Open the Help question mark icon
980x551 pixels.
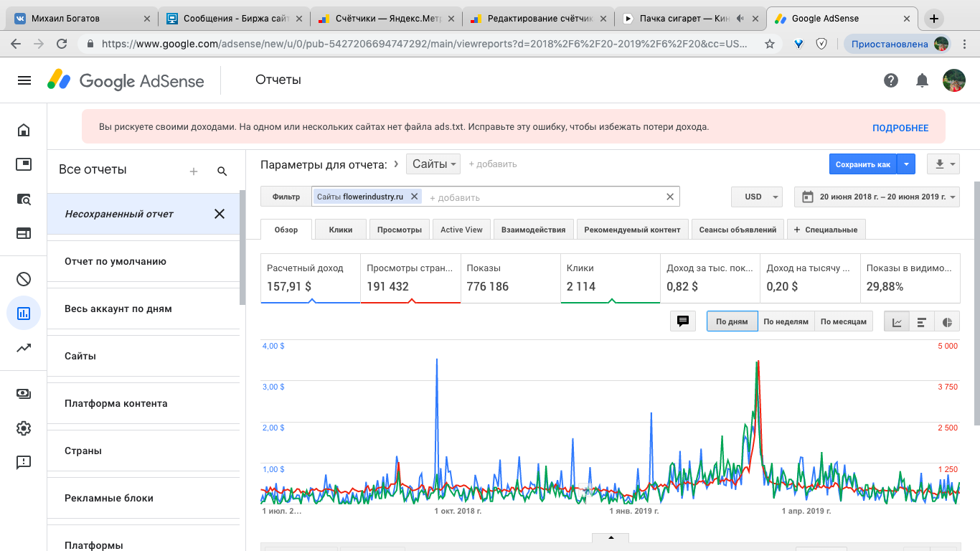click(x=891, y=80)
